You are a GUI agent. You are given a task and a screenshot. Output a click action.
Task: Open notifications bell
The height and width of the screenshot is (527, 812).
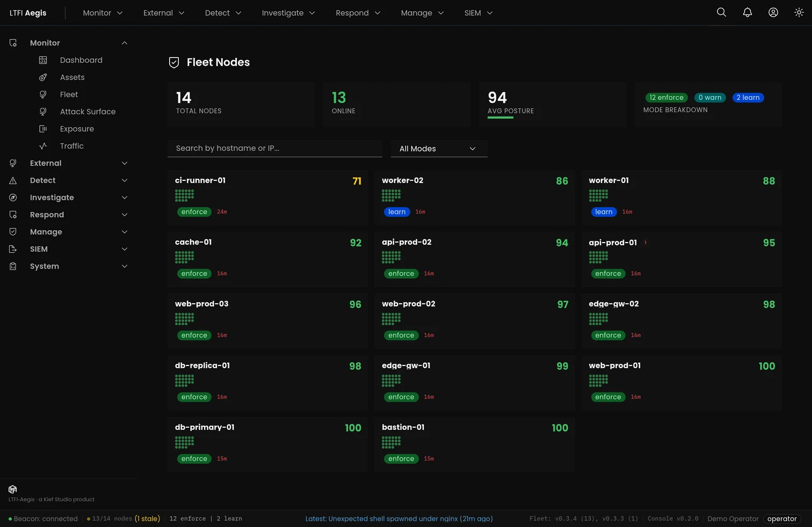pyautogui.click(x=747, y=12)
